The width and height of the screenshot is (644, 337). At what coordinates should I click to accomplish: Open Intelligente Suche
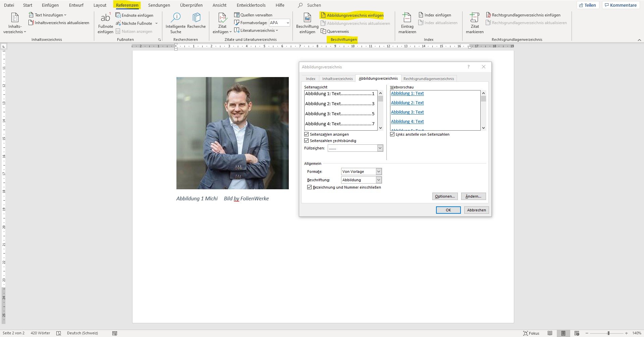click(175, 23)
